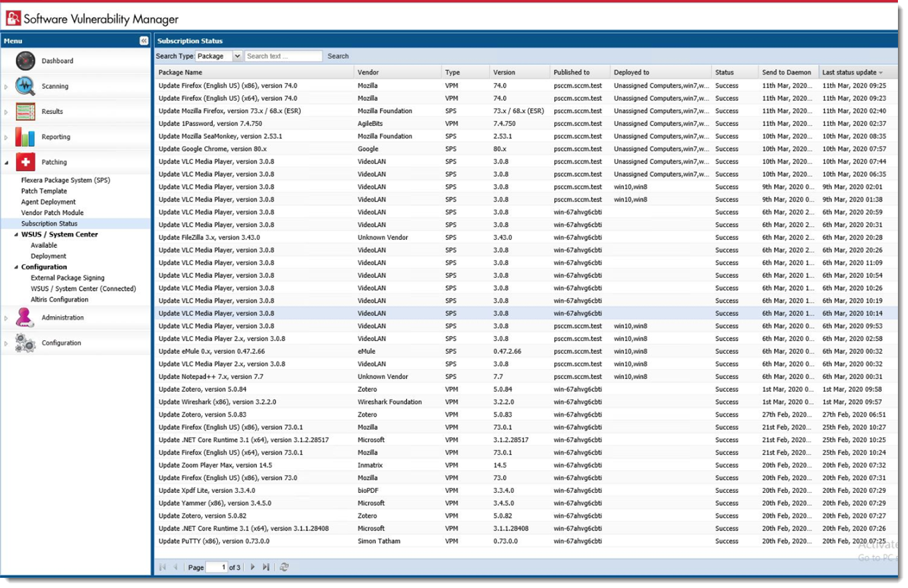
Task: Refresh the subscription list via pager icon
Action: click(x=285, y=567)
